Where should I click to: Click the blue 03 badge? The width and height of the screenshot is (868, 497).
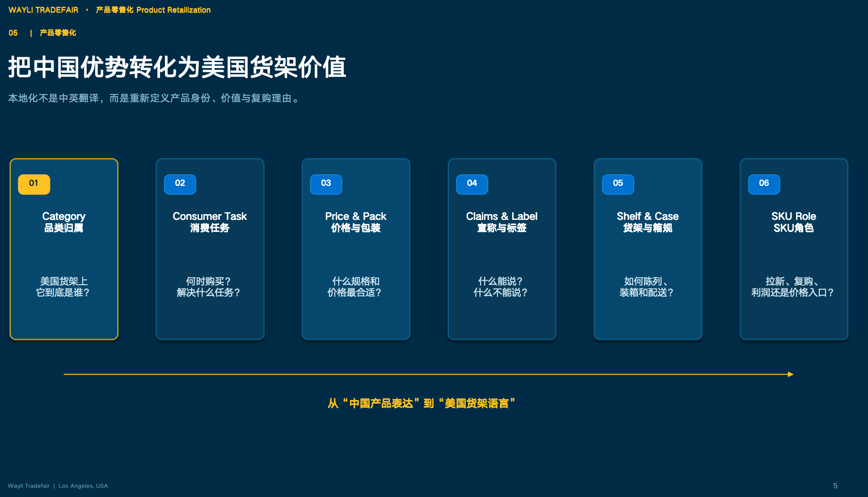pyautogui.click(x=326, y=184)
